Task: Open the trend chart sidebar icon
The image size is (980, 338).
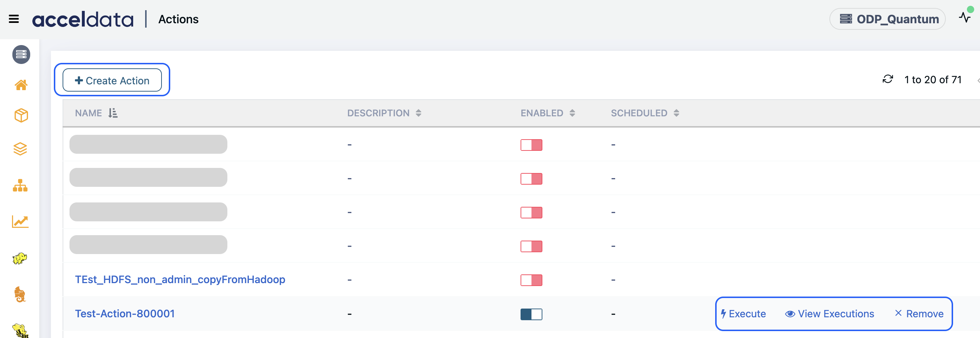Action: click(x=20, y=221)
